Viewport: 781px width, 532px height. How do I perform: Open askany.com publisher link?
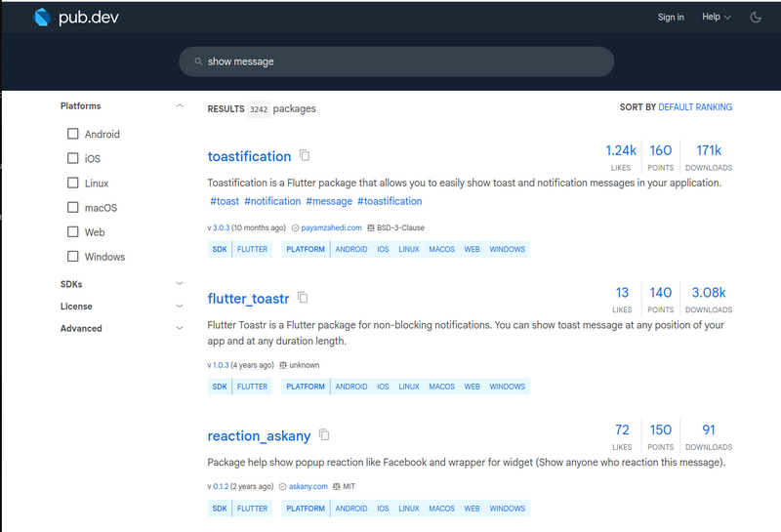click(308, 487)
